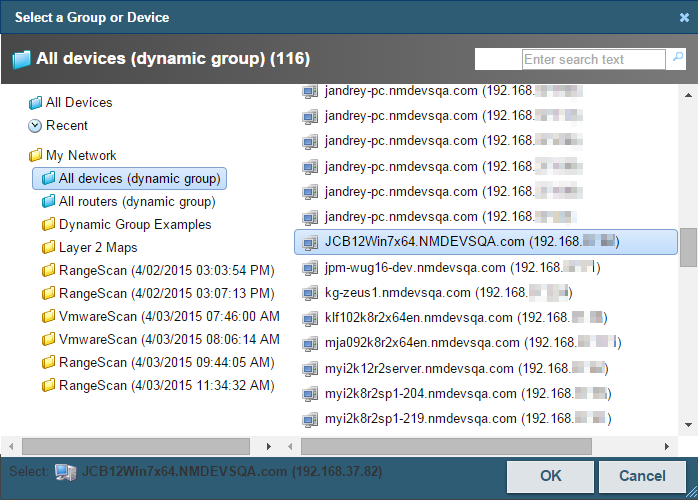The width and height of the screenshot is (698, 500).
Task: Click the header group folder icon
Action: pos(21,59)
